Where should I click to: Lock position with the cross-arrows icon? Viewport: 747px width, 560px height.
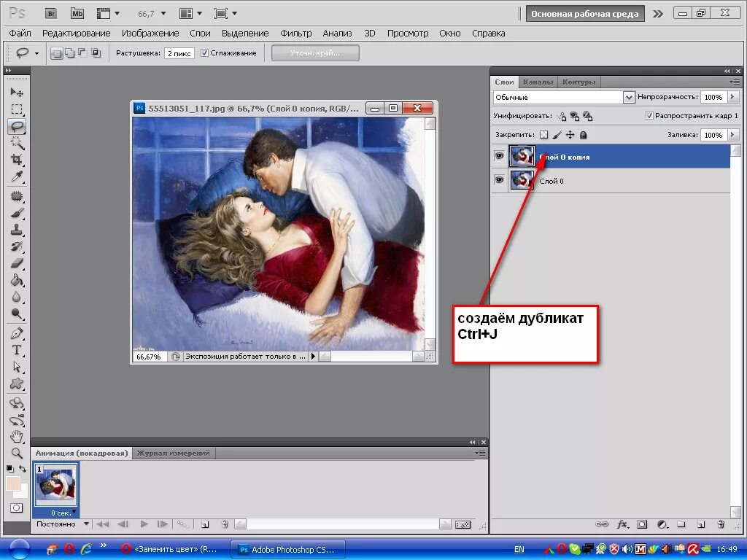click(570, 135)
